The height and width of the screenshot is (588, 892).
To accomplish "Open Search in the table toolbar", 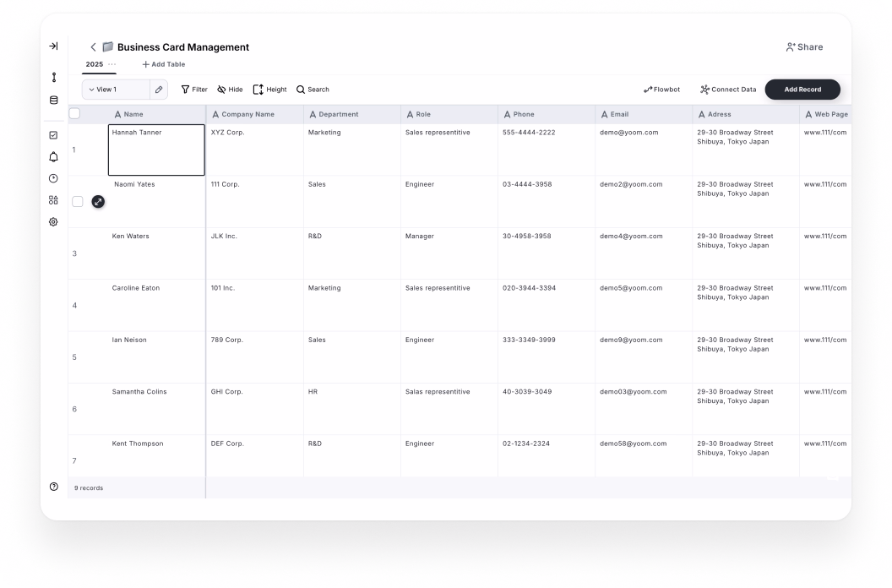I will [313, 90].
